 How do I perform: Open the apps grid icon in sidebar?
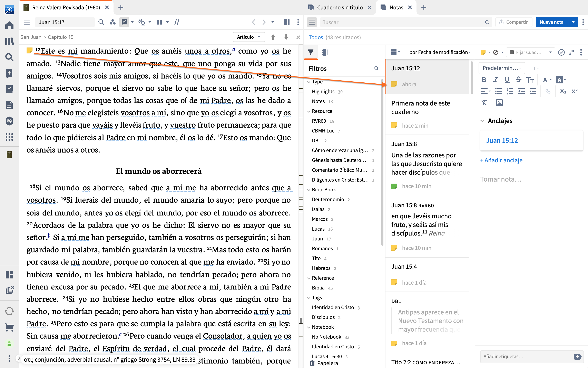9,137
